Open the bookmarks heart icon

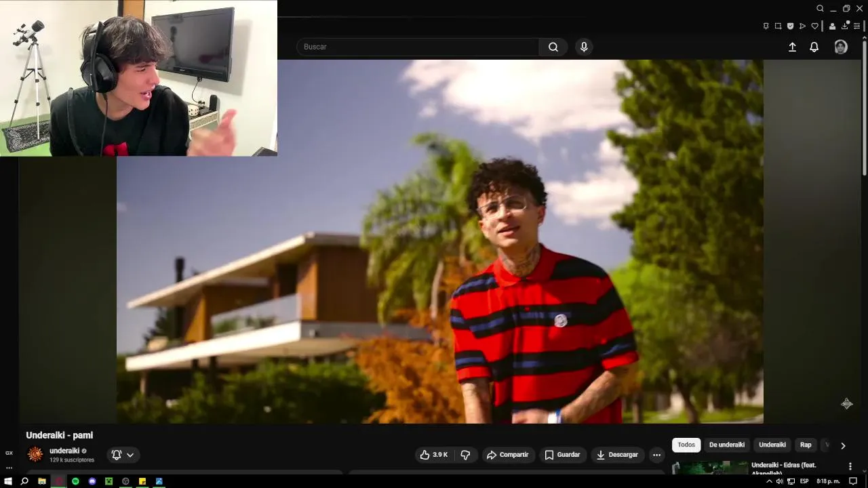[814, 26]
